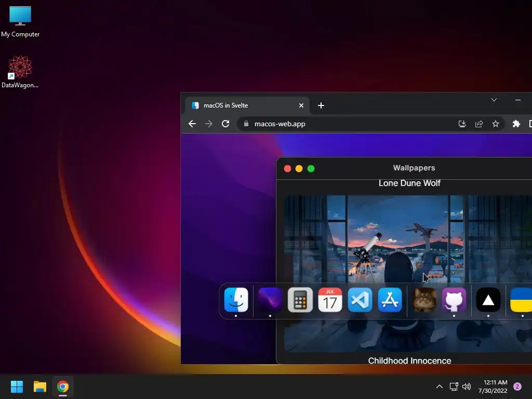The image size is (532, 399).
Task: Open the clock showing 12:11 AM
Action: pyautogui.click(x=493, y=387)
